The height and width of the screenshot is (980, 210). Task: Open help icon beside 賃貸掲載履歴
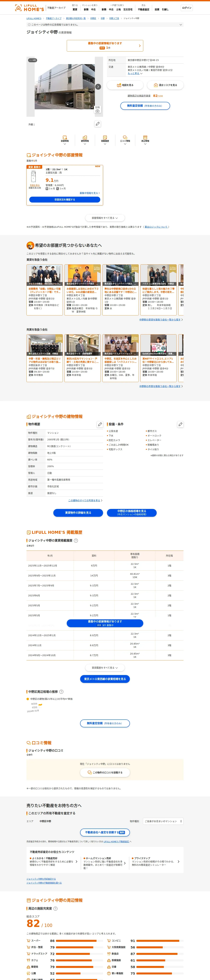click(76, 541)
